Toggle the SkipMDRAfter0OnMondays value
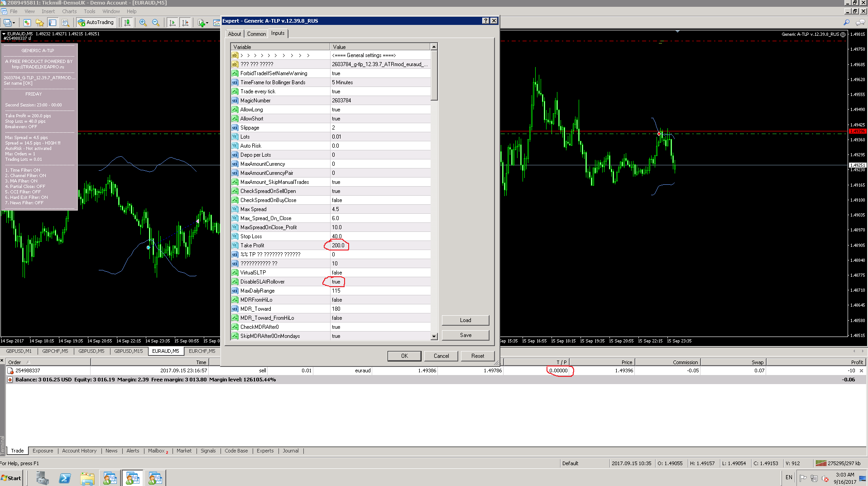 (x=336, y=336)
